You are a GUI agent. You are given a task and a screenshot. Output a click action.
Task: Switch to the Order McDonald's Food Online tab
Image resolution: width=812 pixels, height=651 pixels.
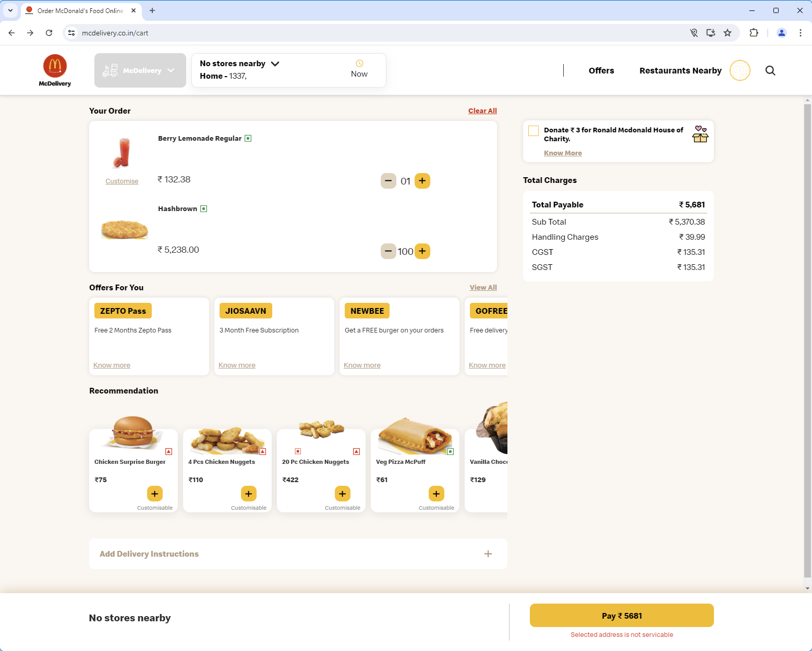(81, 10)
